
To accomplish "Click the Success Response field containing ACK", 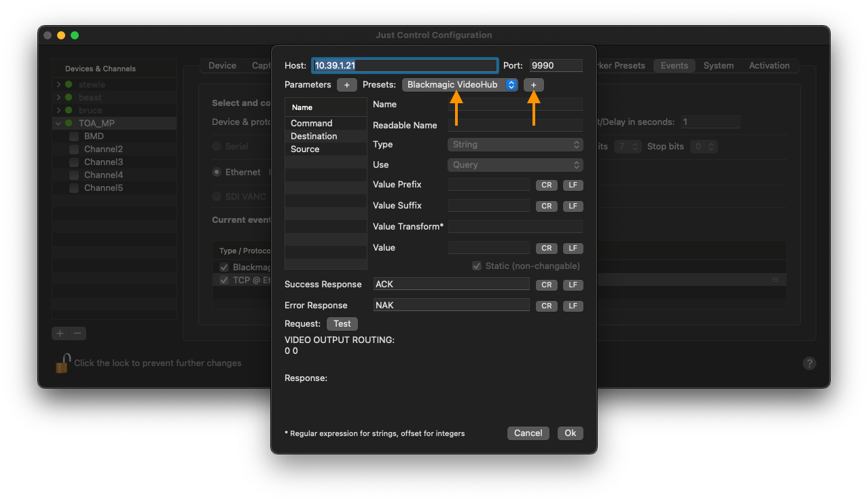I will (x=452, y=285).
